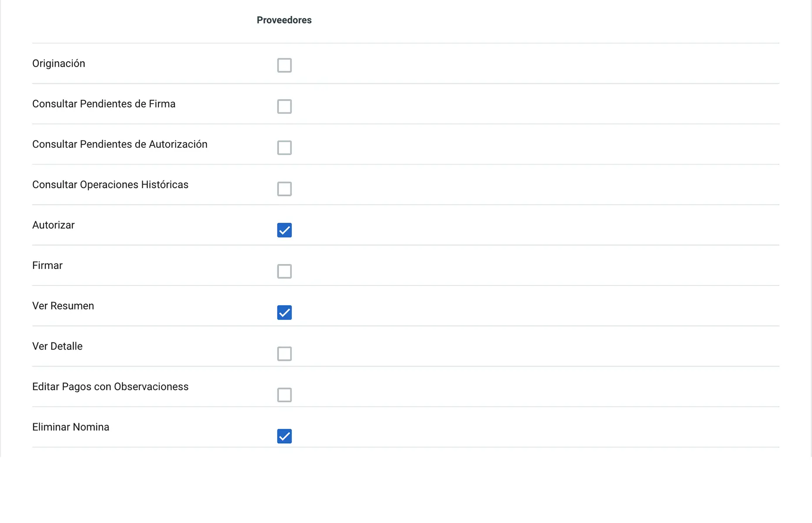Image resolution: width=812 pixels, height=523 pixels.
Task: Click the Proveedores column header
Action: click(x=284, y=20)
